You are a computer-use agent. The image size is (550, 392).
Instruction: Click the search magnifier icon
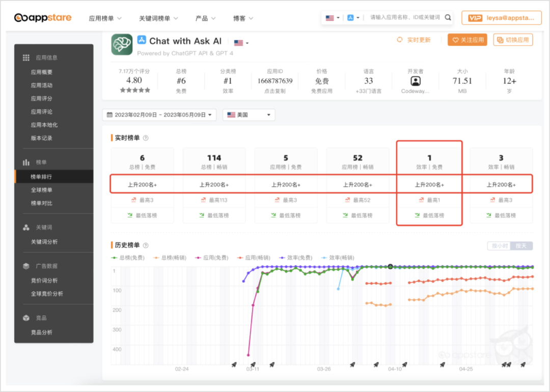tap(448, 17)
